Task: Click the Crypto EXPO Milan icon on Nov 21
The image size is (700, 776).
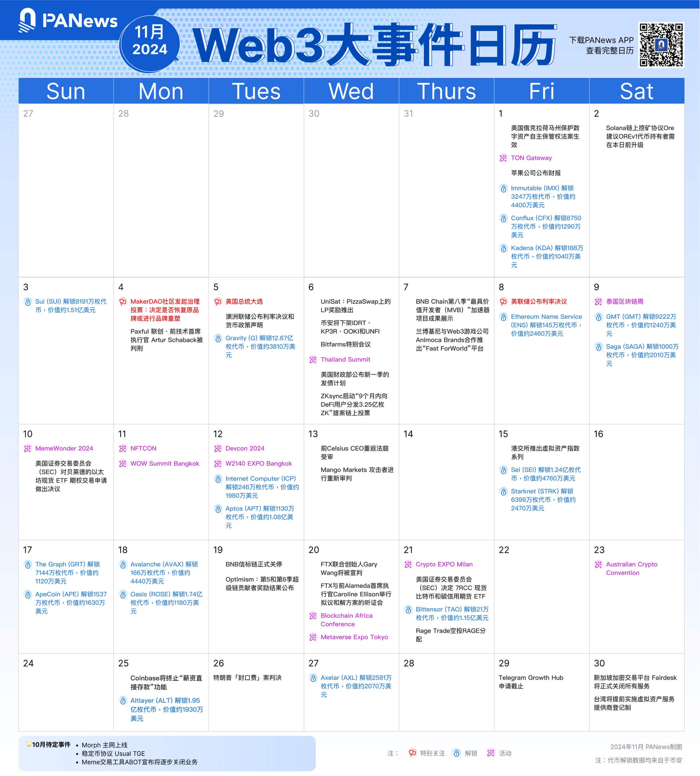Action: click(411, 563)
